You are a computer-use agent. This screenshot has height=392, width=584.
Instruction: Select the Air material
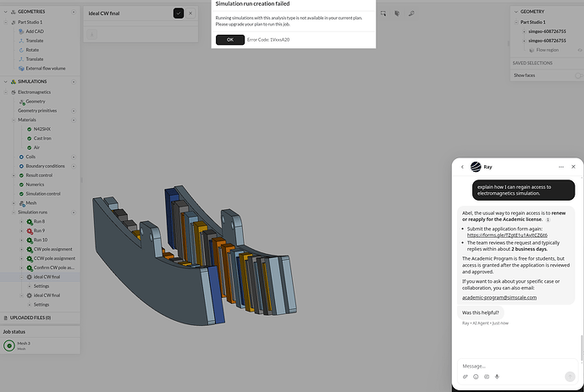36,147
